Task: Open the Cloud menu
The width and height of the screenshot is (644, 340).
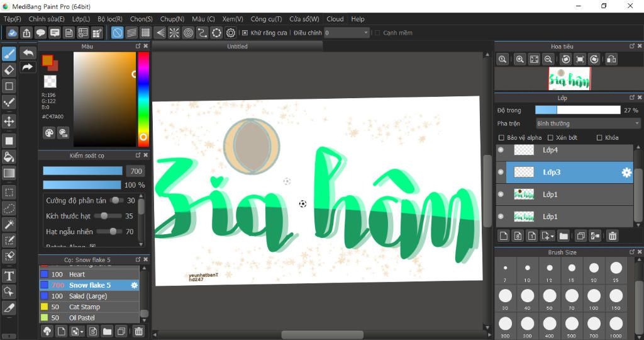Action: tap(335, 19)
